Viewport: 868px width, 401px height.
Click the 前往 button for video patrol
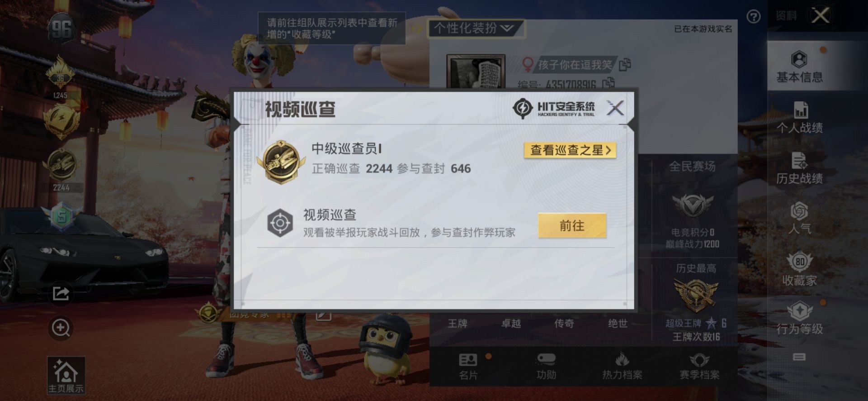[572, 225]
